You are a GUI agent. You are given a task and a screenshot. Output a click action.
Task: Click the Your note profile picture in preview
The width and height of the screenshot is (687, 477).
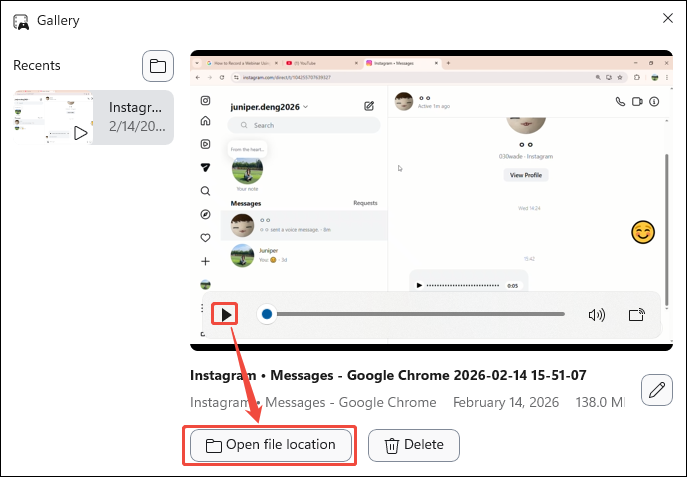point(248,171)
